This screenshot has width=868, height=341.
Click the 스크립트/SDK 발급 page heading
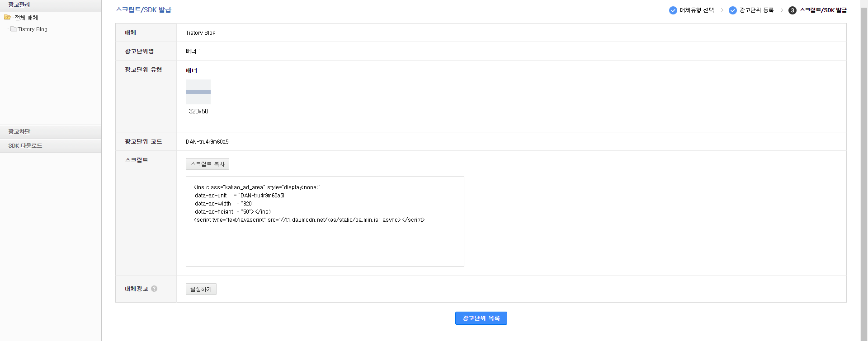click(x=143, y=10)
